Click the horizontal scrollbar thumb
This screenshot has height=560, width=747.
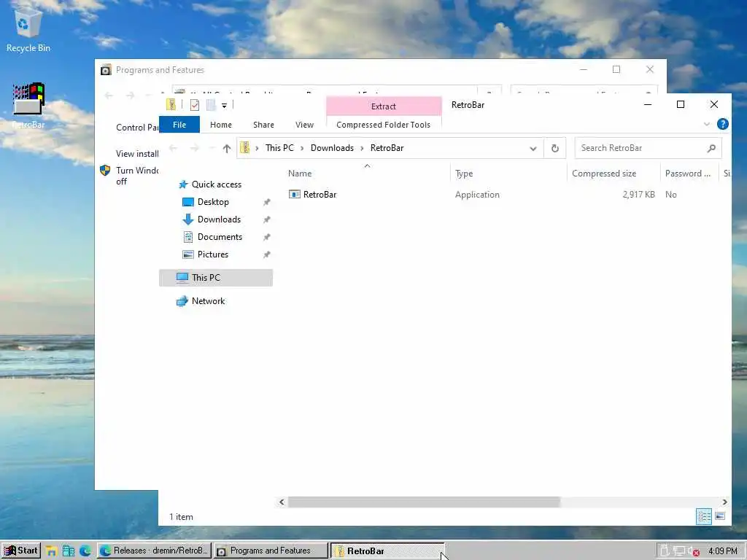(x=424, y=502)
